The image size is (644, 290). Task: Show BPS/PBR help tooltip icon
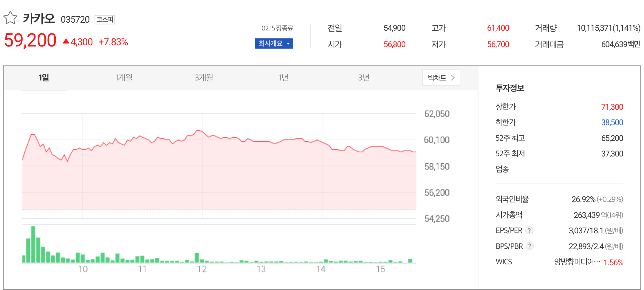pos(530,246)
